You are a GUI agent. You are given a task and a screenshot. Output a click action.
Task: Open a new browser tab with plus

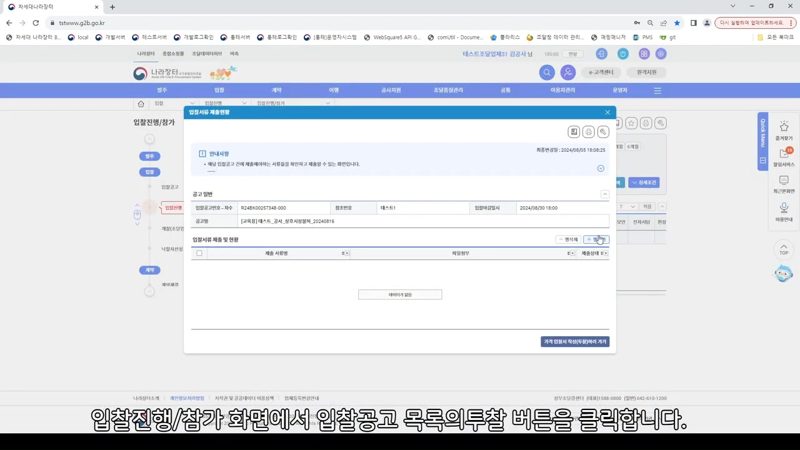pos(112,7)
